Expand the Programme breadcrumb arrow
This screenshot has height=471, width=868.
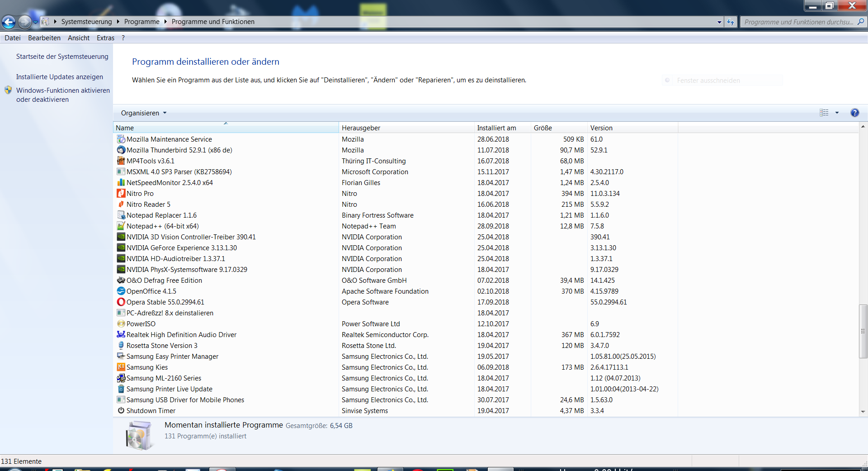pyautogui.click(x=165, y=21)
